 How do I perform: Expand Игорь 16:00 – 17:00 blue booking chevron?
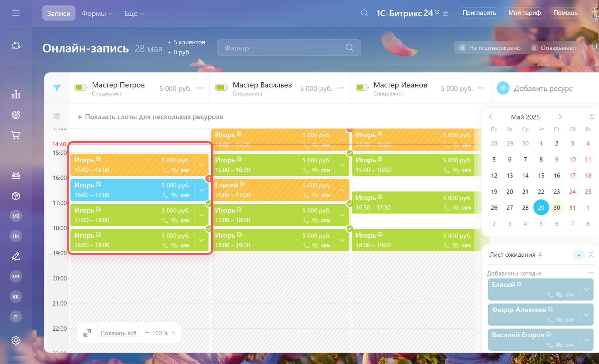[202, 190]
